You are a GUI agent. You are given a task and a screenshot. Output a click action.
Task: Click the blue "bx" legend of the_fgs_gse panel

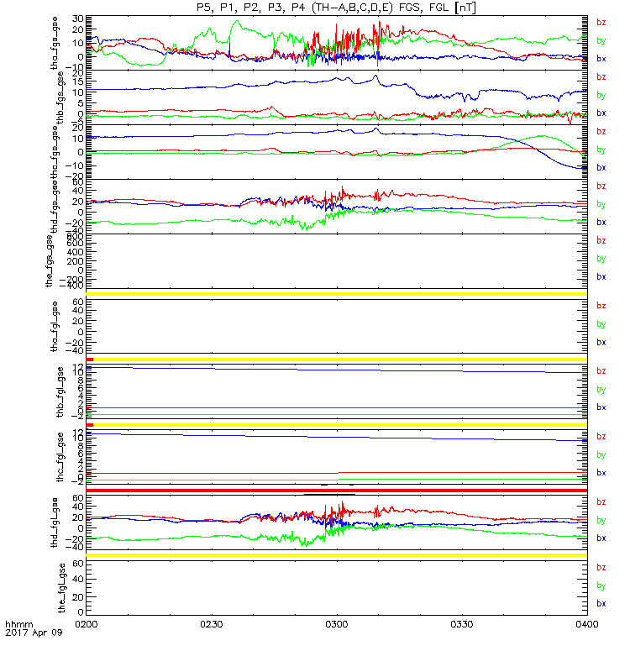601,277
